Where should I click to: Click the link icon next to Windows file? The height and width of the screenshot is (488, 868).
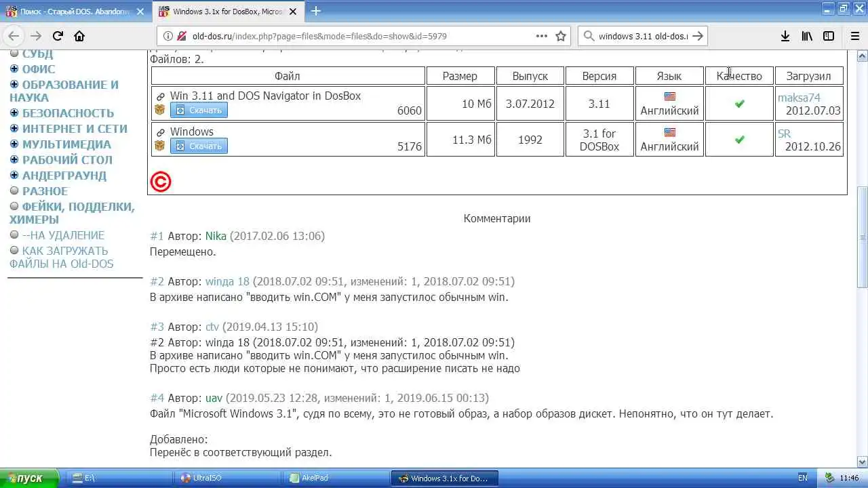[x=161, y=132]
